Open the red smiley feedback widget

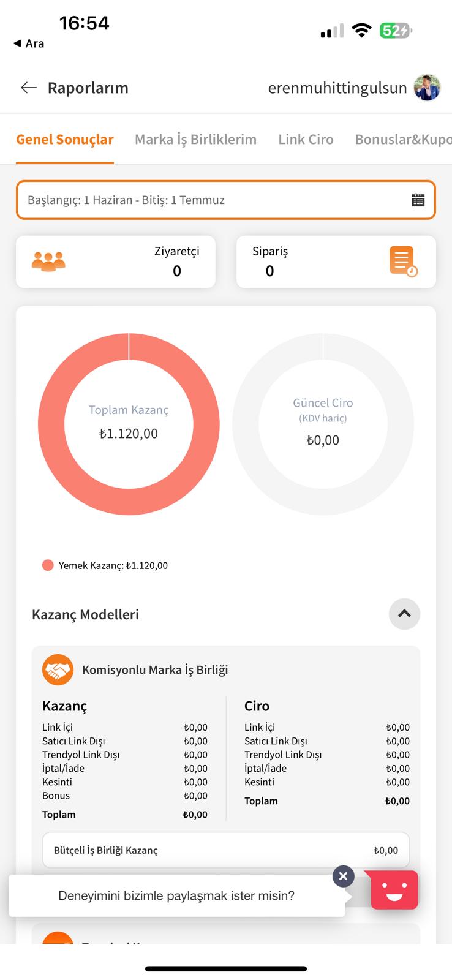(x=394, y=889)
